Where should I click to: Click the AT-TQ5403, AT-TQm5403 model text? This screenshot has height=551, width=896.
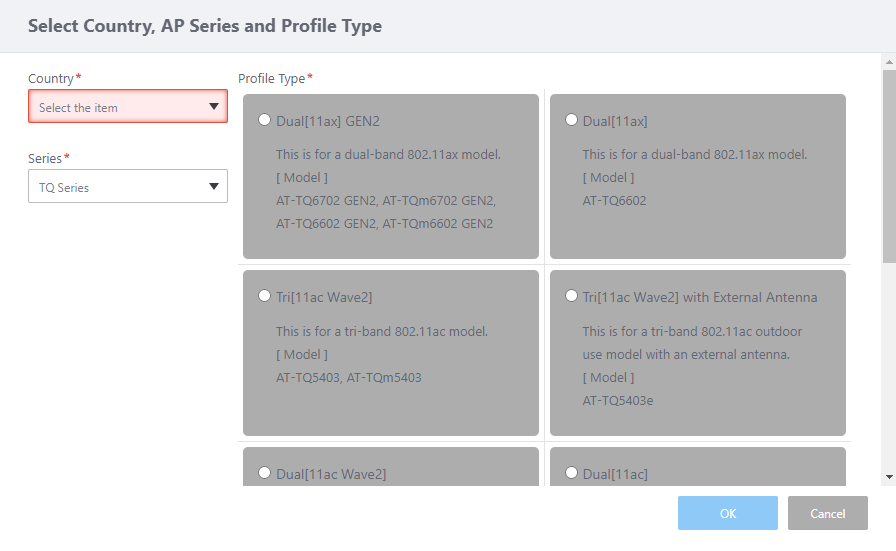346,378
